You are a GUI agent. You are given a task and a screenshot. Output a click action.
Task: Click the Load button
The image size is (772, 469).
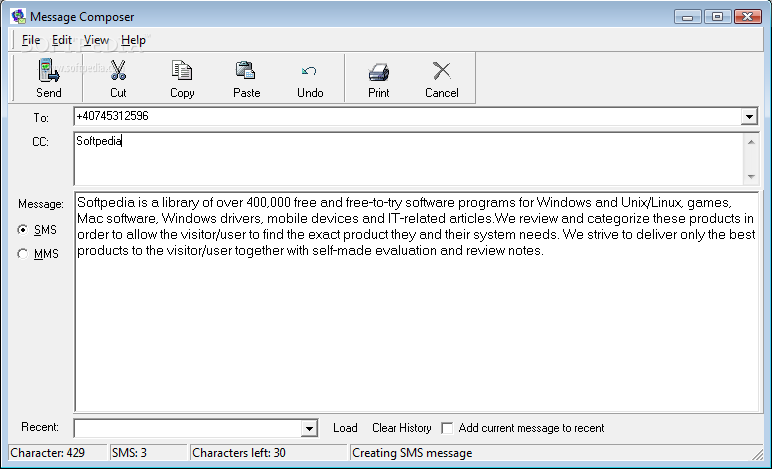tap(345, 428)
